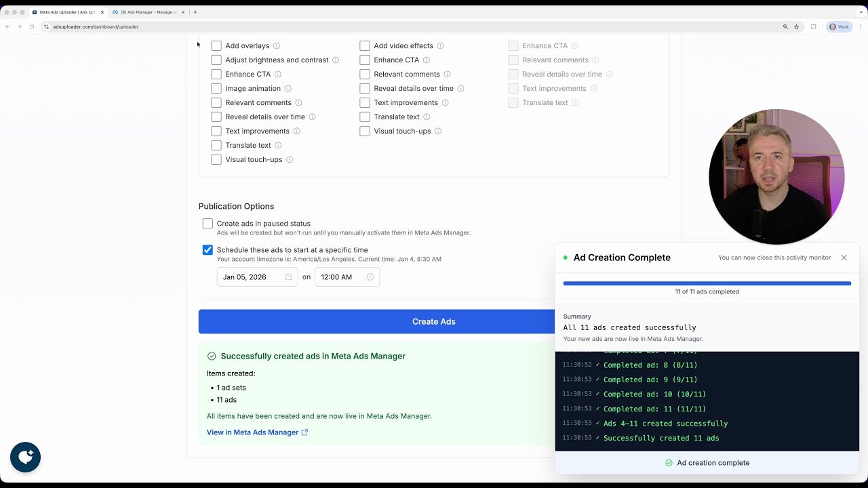Screen dimensions: 868x488
Task: Click the green check icon next to Successfully created ads
Action: click(x=212, y=357)
